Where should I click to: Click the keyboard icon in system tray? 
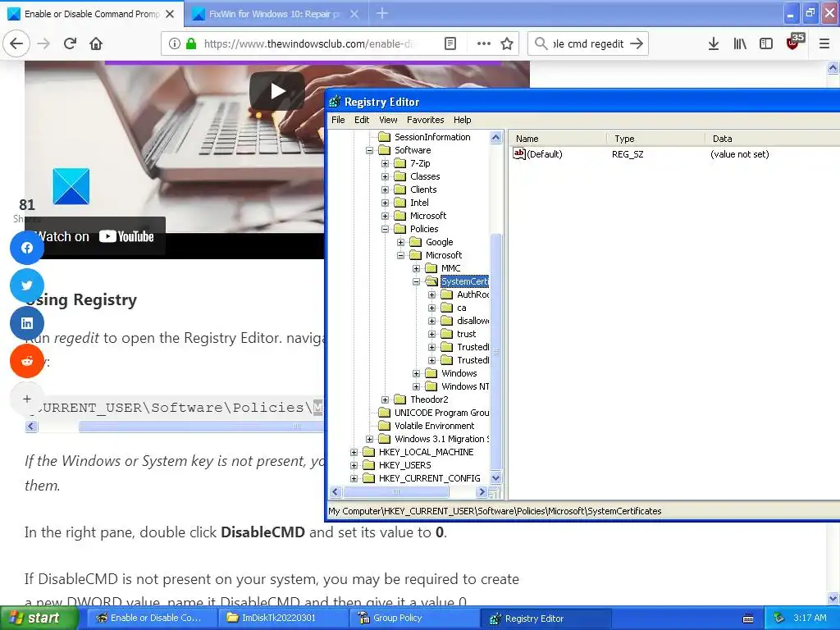point(748,619)
